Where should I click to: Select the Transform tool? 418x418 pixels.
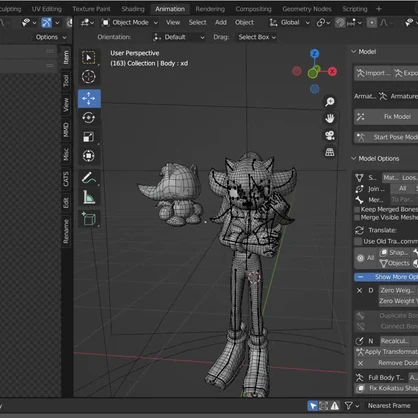(89, 156)
